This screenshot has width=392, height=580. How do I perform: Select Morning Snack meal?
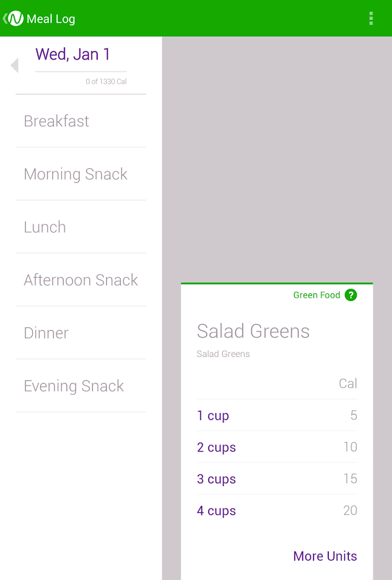[76, 174]
